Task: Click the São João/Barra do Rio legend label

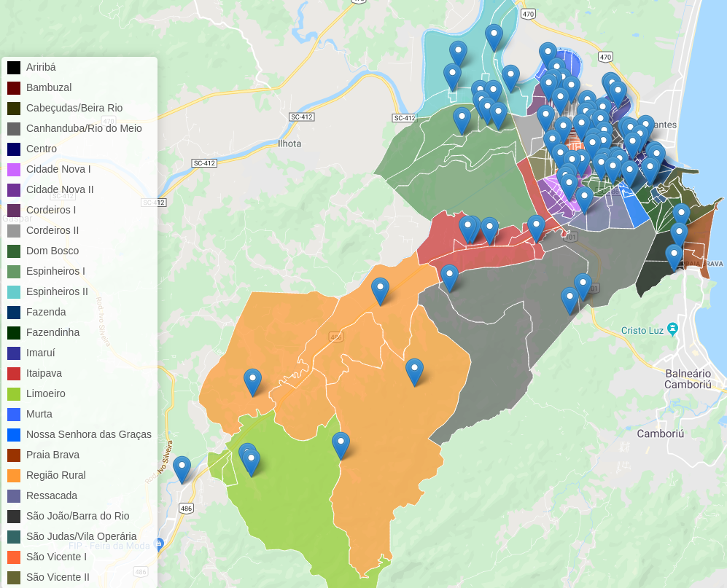Action: (x=77, y=516)
